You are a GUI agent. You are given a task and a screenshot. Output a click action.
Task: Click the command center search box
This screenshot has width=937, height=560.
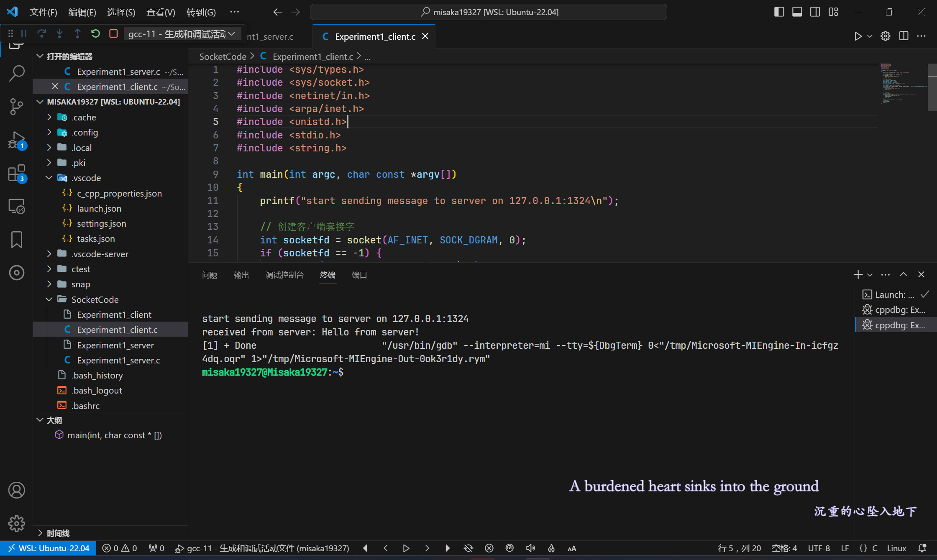(488, 12)
